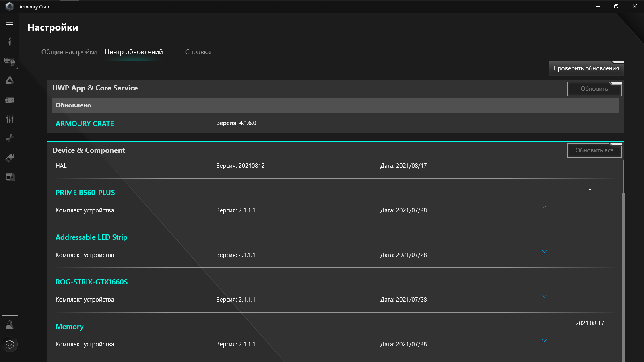The image size is (644, 362).
Task: Click the device list vertical scrollbar
Action: [x=623, y=277]
